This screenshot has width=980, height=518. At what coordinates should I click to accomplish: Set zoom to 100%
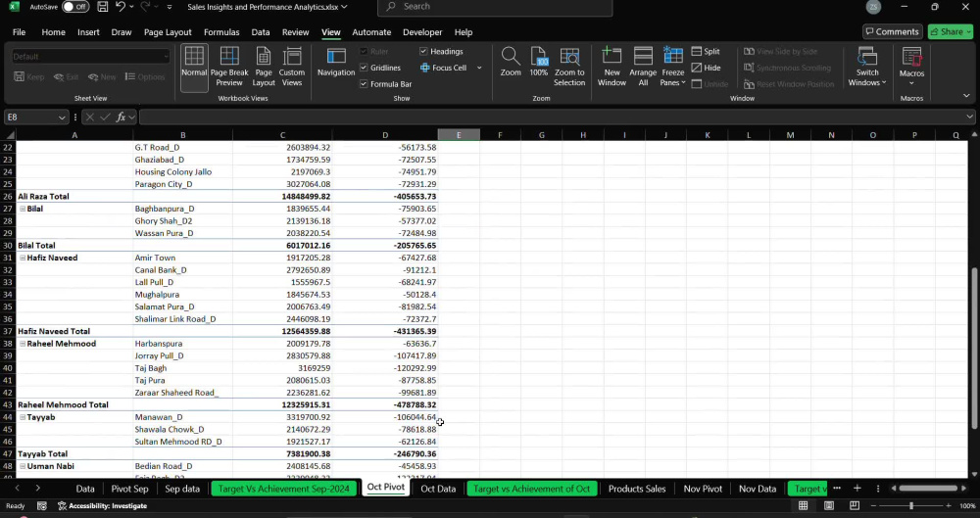click(539, 63)
